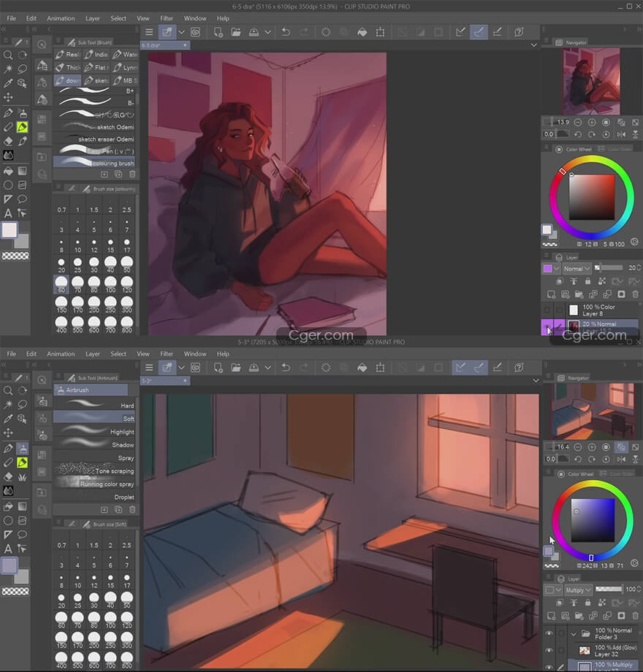Show Layer 8 via its visibility box
The width and height of the screenshot is (643, 672).
coord(547,310)
